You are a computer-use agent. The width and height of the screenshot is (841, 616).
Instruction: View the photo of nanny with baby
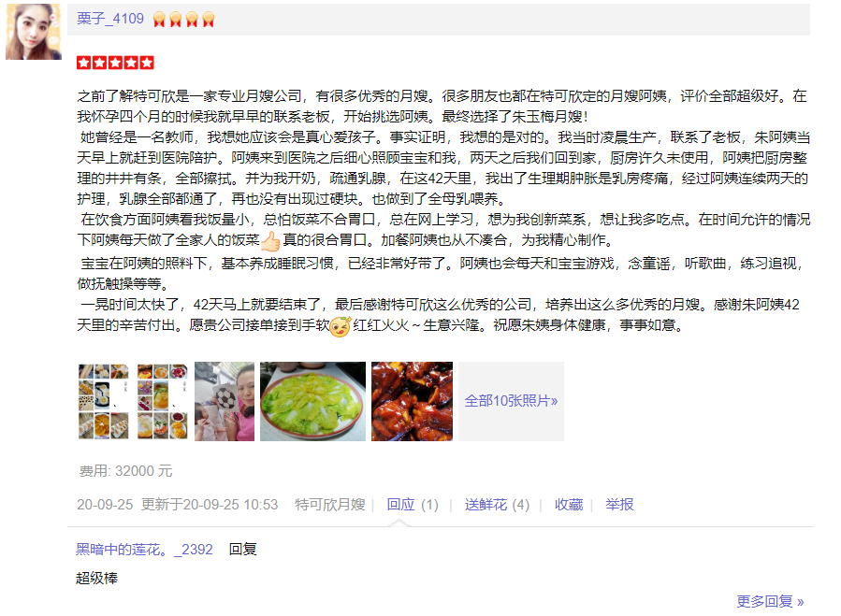[225, 402]
